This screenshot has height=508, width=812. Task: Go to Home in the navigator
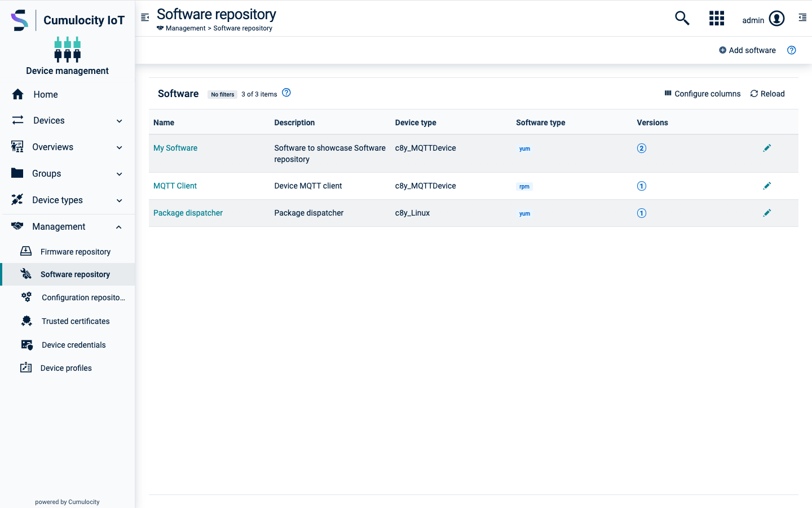pyautogui.click(x=68, y=94)
